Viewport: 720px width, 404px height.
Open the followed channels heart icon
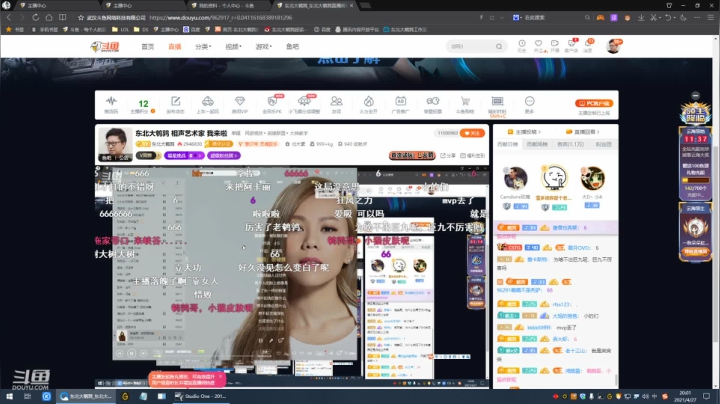538,43
